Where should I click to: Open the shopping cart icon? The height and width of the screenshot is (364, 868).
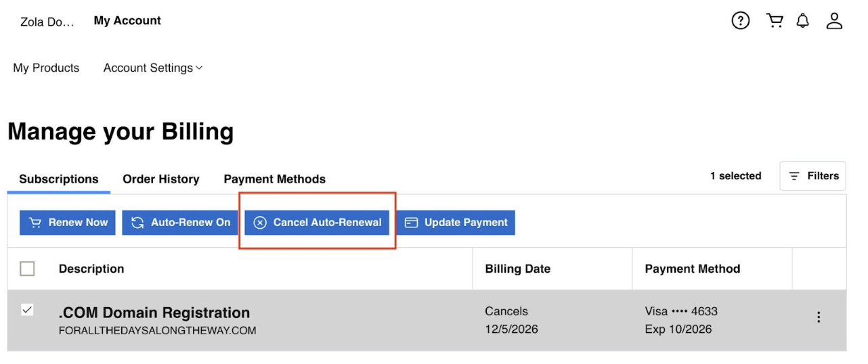775,21
